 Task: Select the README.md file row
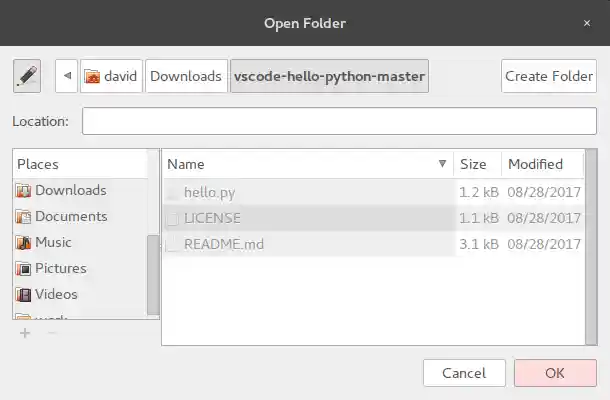pos(373,244)
